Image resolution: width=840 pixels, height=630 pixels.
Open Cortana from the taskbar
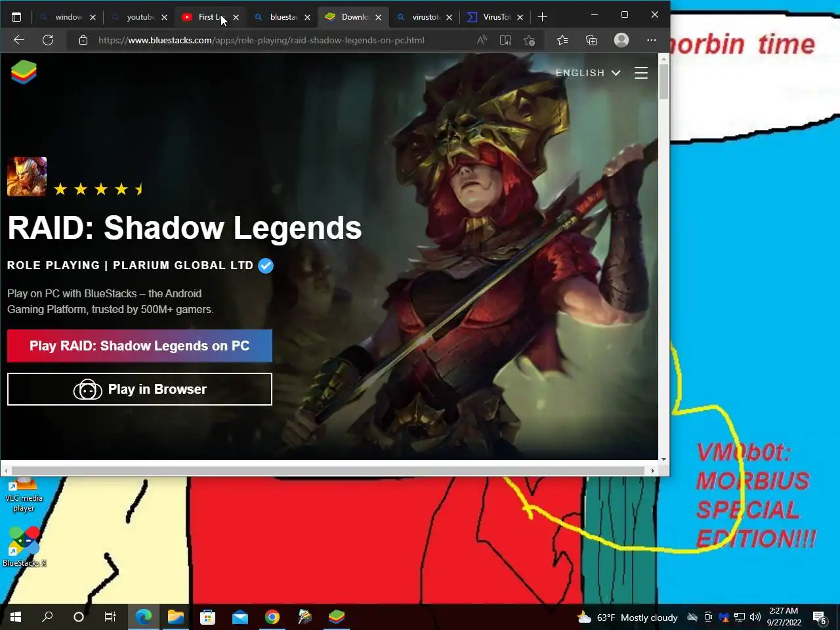coord(79,617)
